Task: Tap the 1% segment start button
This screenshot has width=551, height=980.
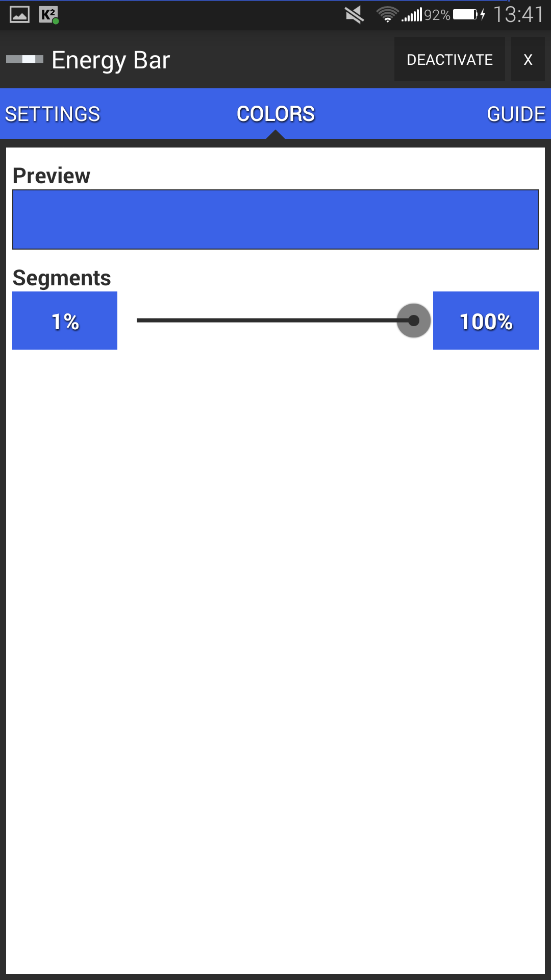Action: pos(65,321)
